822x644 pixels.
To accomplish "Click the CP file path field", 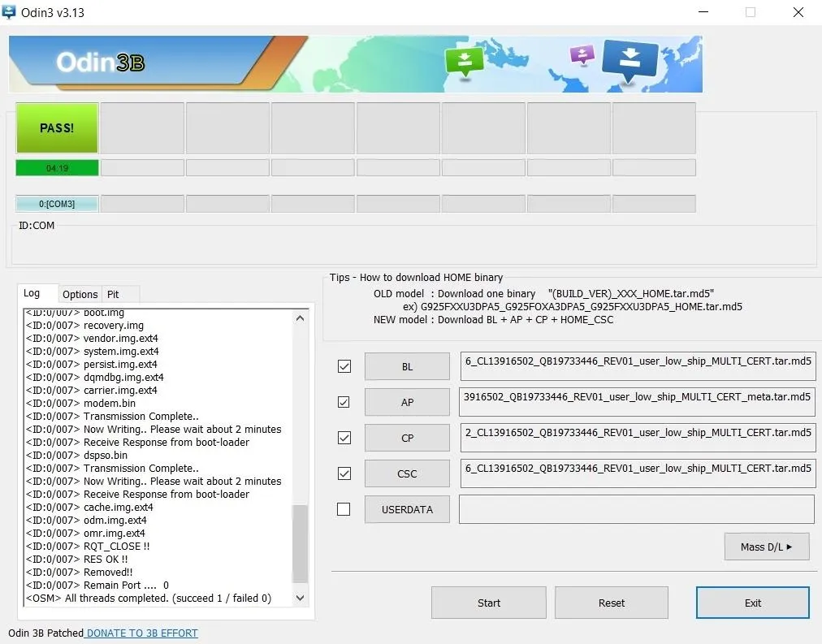I will (638, 438).
